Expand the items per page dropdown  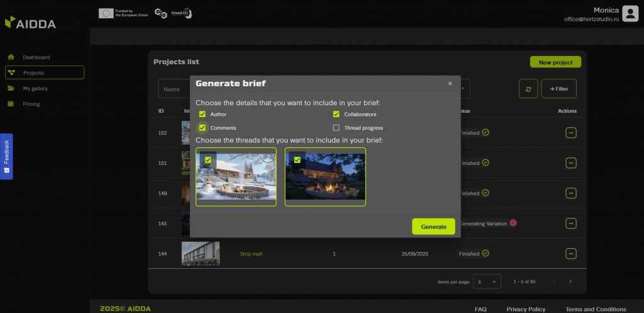(x=487, y=282)
